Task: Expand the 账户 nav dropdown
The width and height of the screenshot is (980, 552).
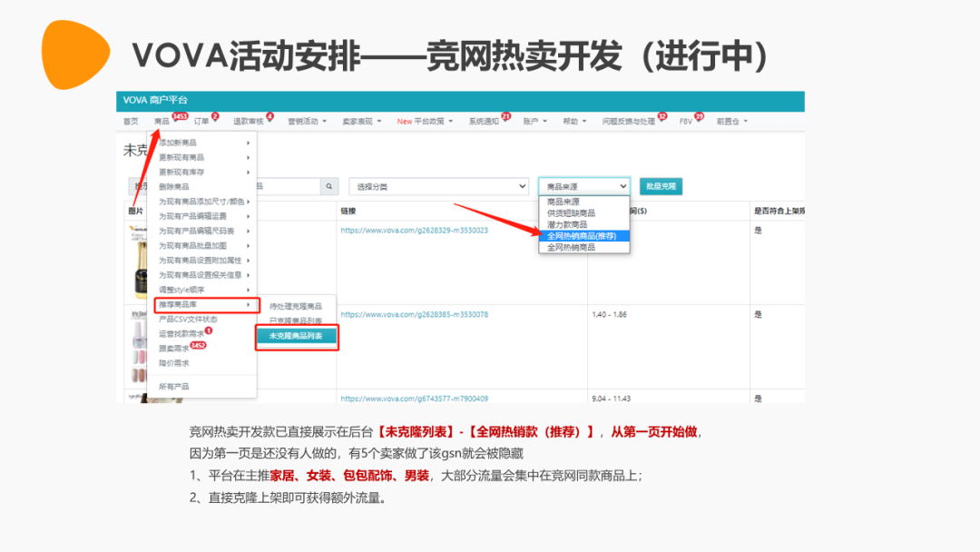Action: pos(535,122)
